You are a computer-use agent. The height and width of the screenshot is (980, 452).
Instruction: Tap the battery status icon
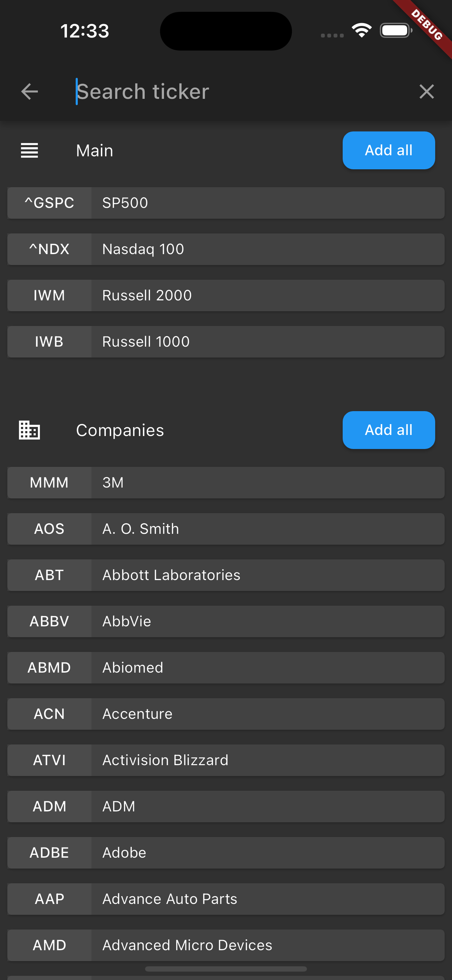pyautogui.click(x=396, y=30)
